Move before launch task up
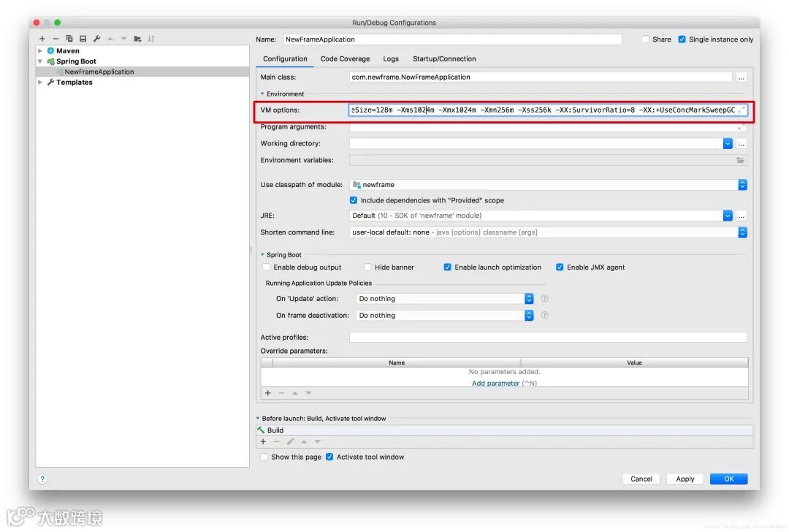The width and height of the screenshot is (789, 532). [x=304, y=442]
